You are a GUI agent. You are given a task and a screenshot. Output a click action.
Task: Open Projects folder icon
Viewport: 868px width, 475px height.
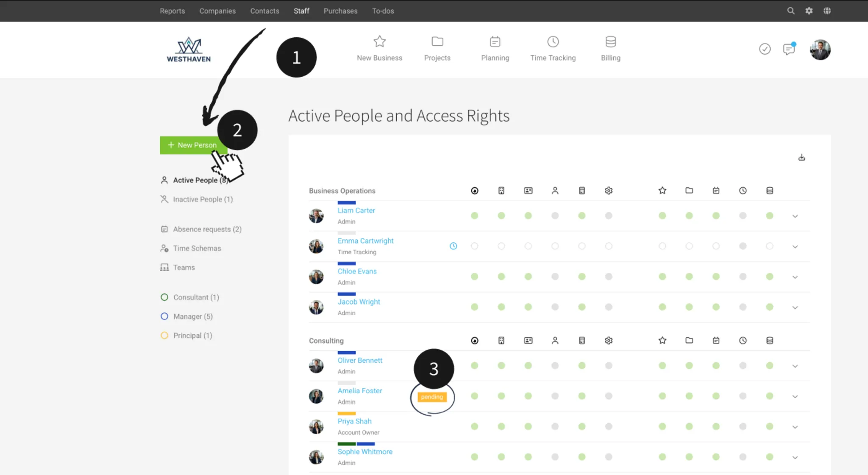[437, 42]
